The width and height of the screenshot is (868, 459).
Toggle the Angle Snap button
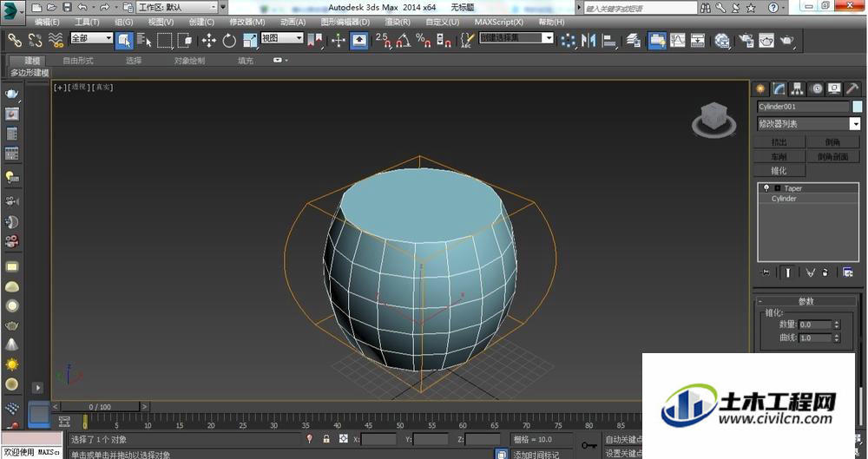404,41
